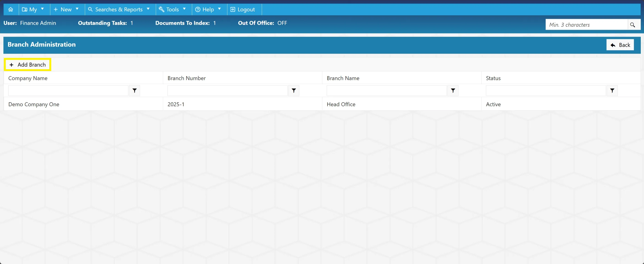644x264 pixels.
Task: Focus the Status filter field
Action: 546,91
